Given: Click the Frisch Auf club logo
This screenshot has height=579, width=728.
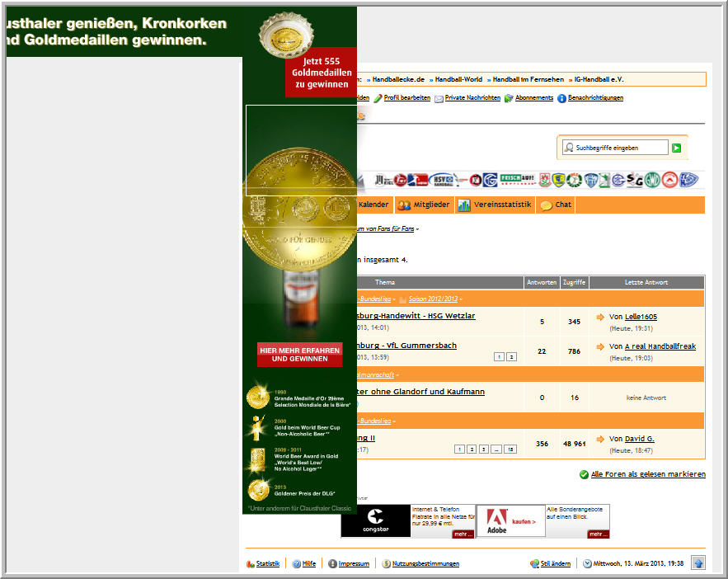Looking at the screenshot, I should click(518, 180).
